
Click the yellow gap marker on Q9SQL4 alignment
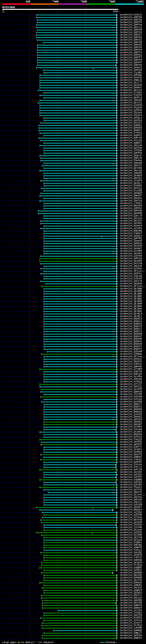pyautogui.click(x=102, y=237)
